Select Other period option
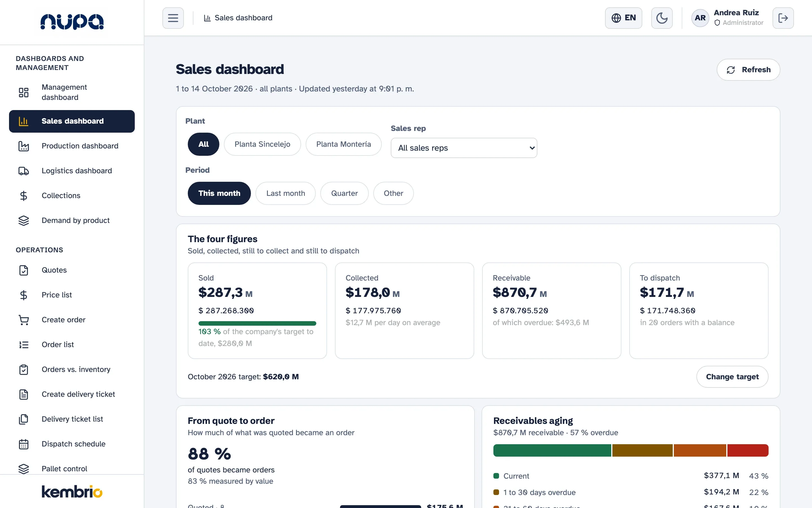The height and width of the screenshot is (508, 812). 393,193
